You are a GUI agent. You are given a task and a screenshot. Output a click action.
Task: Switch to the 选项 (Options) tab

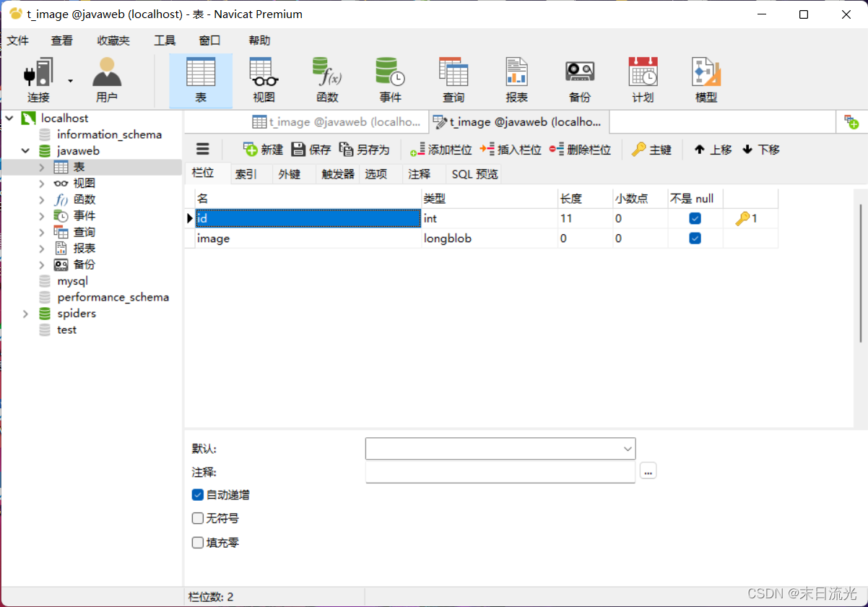376,174
